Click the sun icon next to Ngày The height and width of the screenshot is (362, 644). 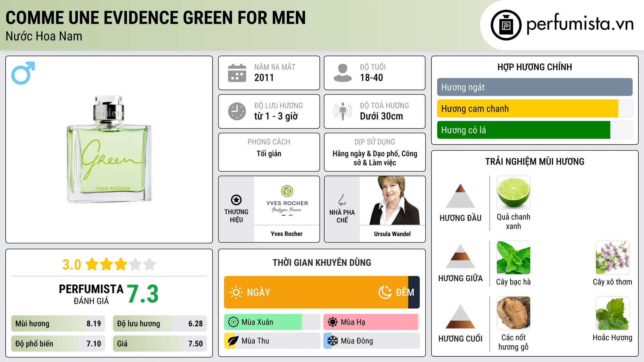[x=236, y=292]
